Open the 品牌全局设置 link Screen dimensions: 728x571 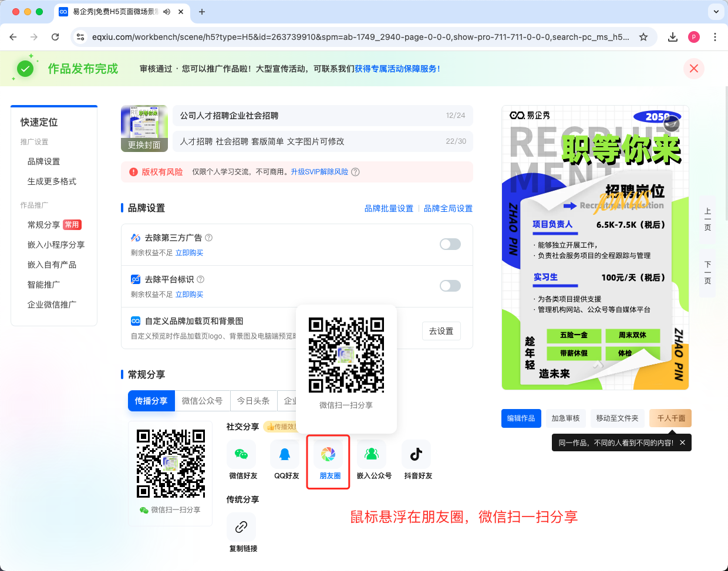[448, 208]
